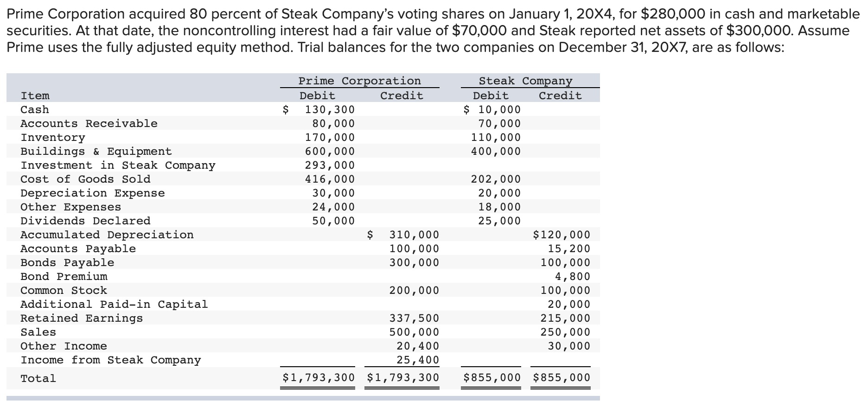Click Steak's Bond Premium credit of 4,800
The image size is (868, 420).
572,277
